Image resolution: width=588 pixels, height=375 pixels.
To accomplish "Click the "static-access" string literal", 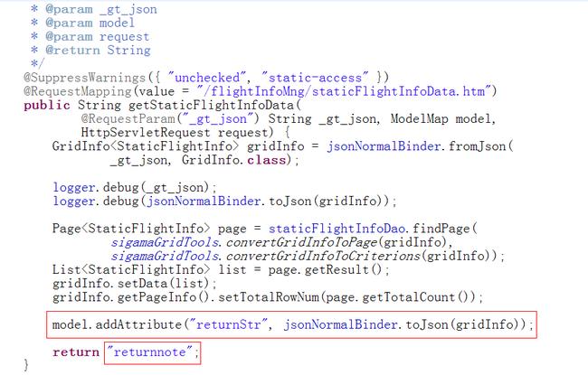I will [315, 78].
